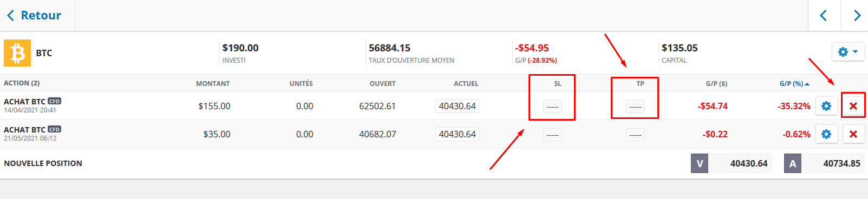Set stop loss on second BTC position
Image resolution: width=868 pixels, height=199 pixels.
pos(552,135)
